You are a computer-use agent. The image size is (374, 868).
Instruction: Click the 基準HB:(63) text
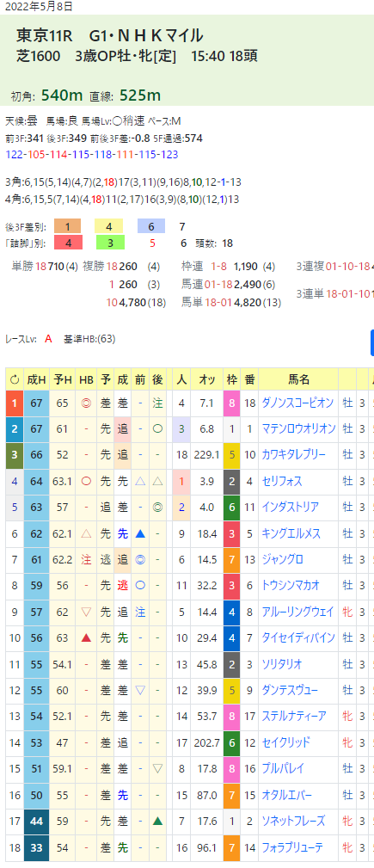pyautogui.click(x=89, y=339)
